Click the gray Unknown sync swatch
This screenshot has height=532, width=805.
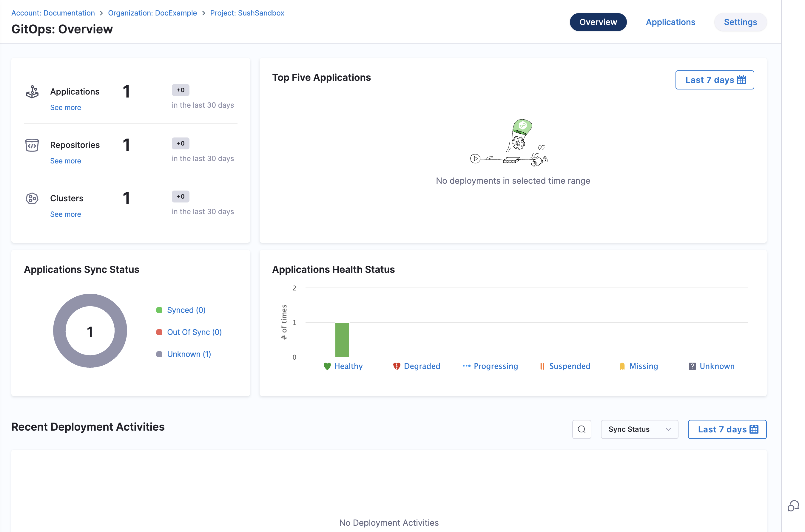click(159, 354)
